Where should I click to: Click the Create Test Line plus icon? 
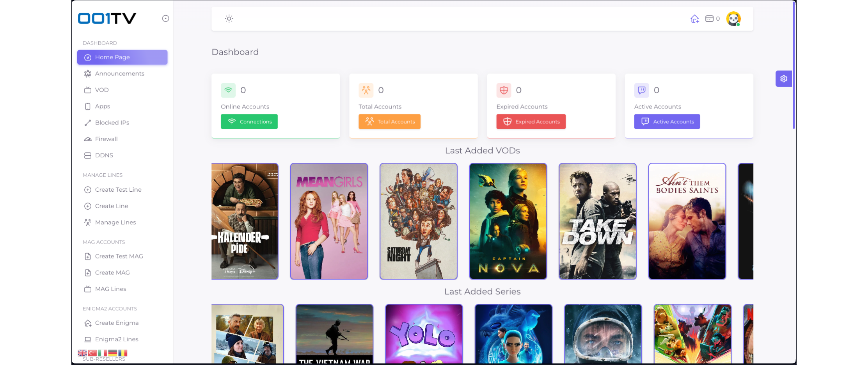88,190
